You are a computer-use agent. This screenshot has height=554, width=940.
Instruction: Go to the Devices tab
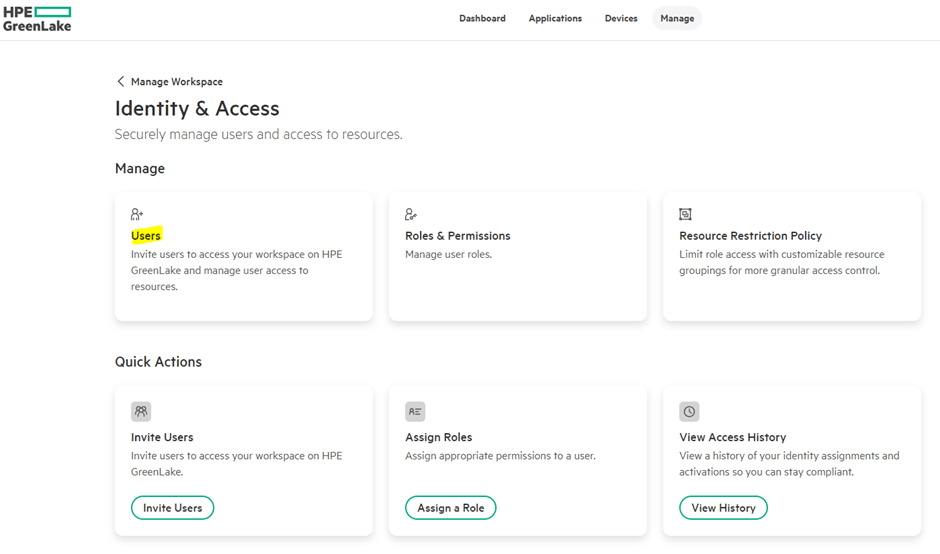(x=621, y=18)
